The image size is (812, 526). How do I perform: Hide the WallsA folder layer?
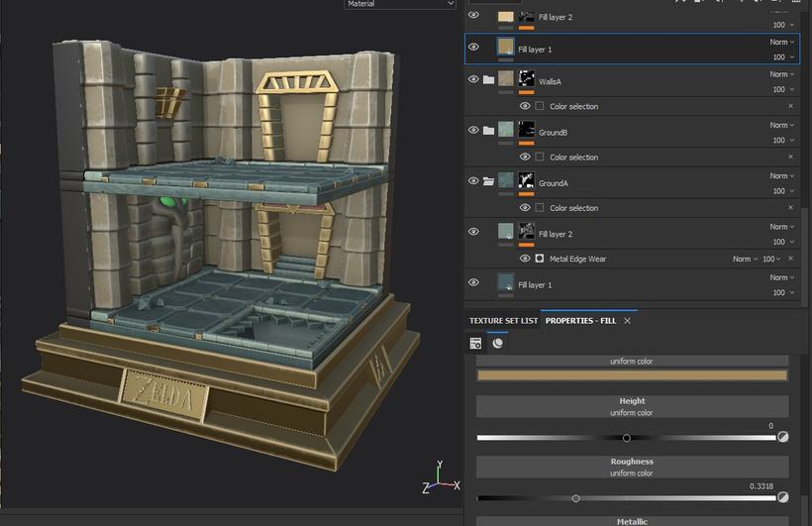[x=473, y=79]
